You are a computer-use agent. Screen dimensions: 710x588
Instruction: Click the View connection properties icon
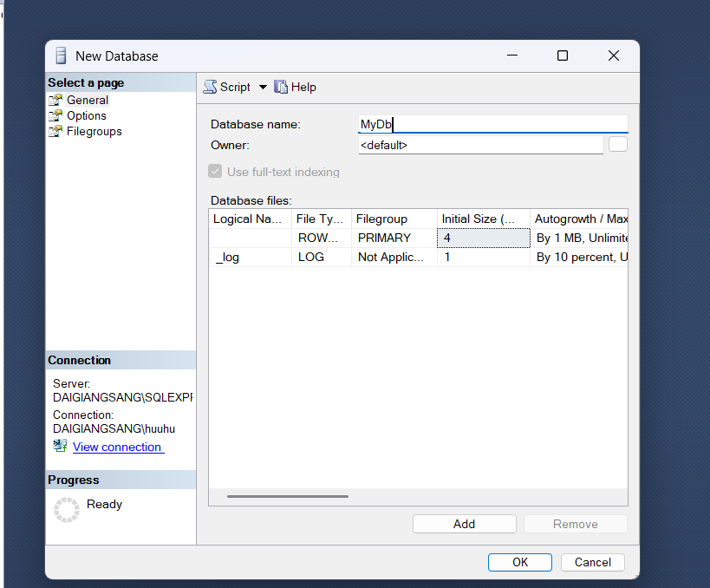(x=60, y=446)
